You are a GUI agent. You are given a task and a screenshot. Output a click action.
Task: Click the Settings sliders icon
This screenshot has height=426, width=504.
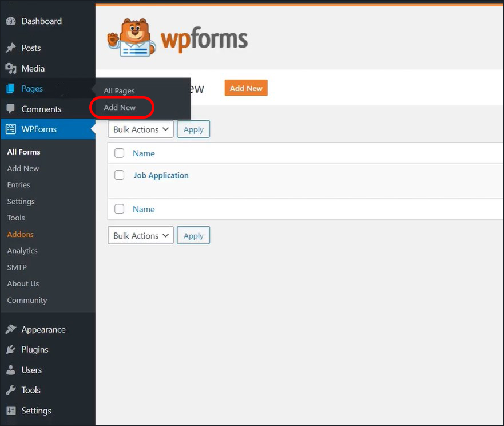click(11, 411)
